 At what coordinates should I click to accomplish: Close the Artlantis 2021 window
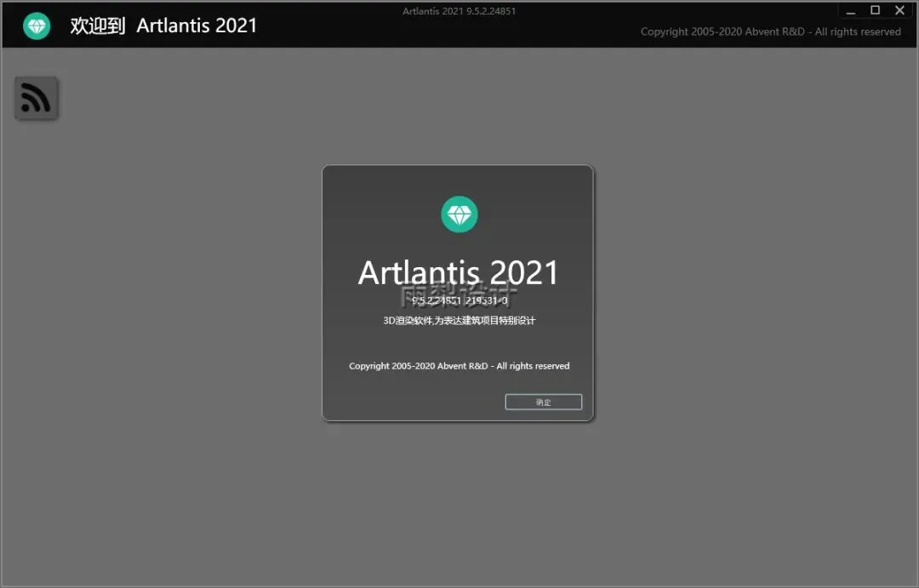(899, 10)
